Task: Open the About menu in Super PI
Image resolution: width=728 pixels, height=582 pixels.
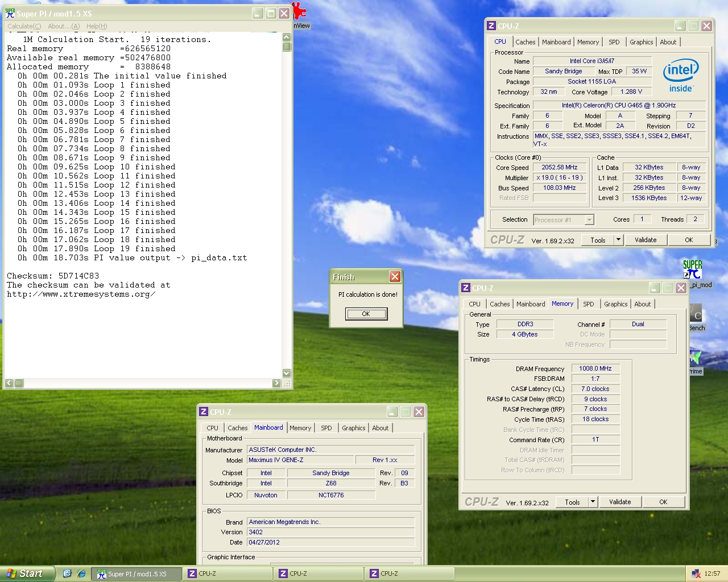Action: click(x=63, y=26)
